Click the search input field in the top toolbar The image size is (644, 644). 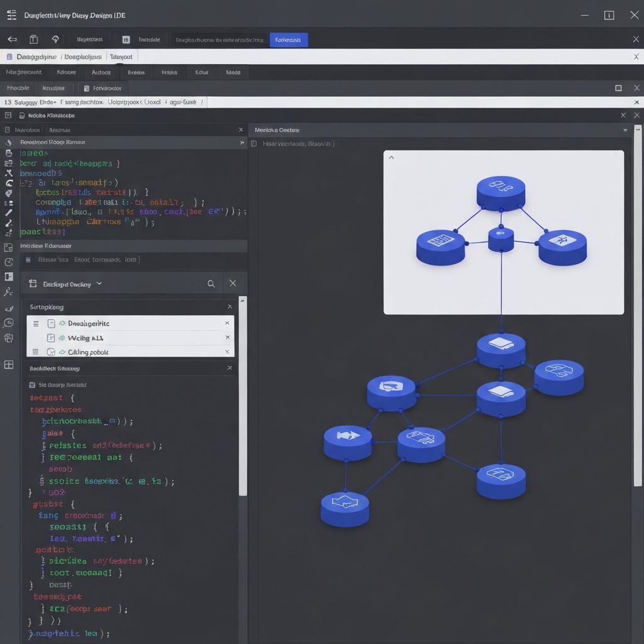click(x=219, y=40)
